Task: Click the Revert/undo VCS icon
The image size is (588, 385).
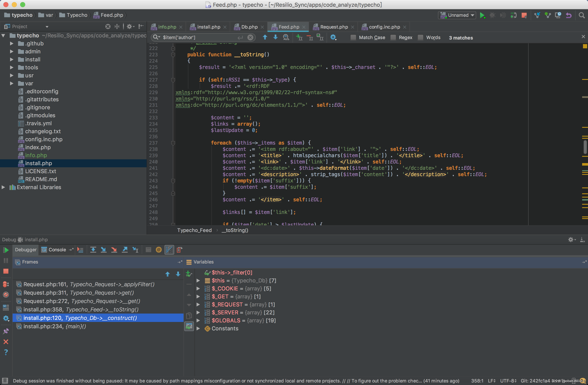Action: coord(568,15)
